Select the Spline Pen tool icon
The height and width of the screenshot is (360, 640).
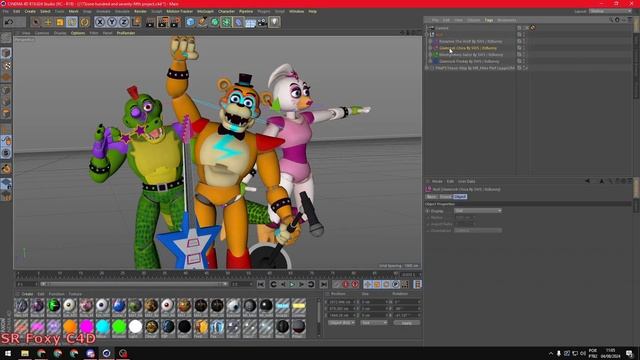(x=202, y=22)
